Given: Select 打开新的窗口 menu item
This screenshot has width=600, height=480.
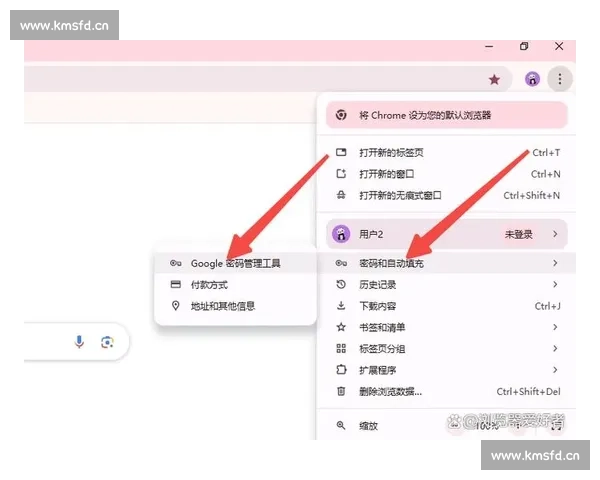Looking at the screenshot, I should 447,174.
